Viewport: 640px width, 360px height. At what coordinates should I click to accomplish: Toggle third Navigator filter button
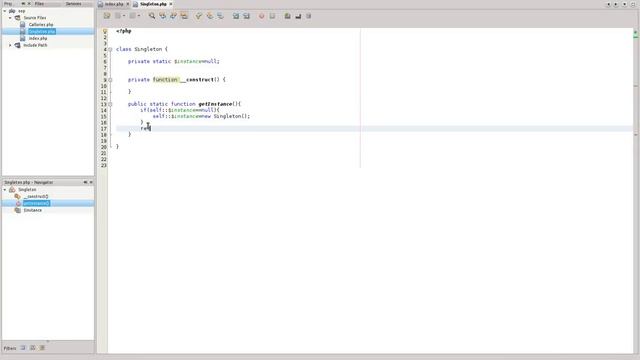42,348
